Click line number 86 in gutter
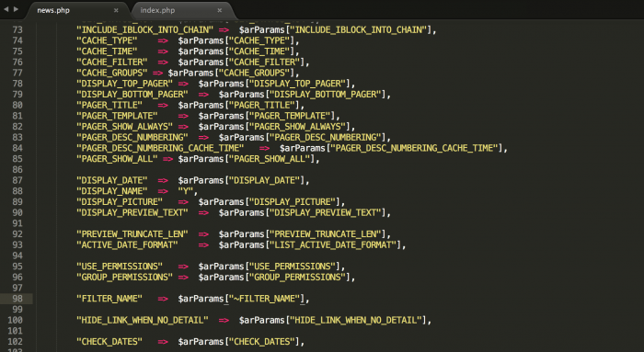The width and height of the screenshot is (644, 352). pyautogui.click(x=17, y=169)
